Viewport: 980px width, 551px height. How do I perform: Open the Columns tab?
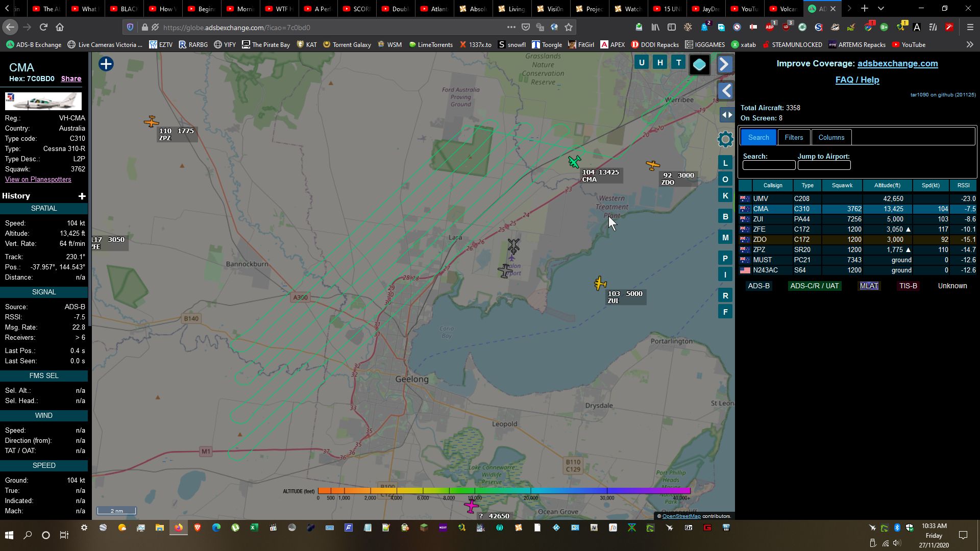(831, 137)
